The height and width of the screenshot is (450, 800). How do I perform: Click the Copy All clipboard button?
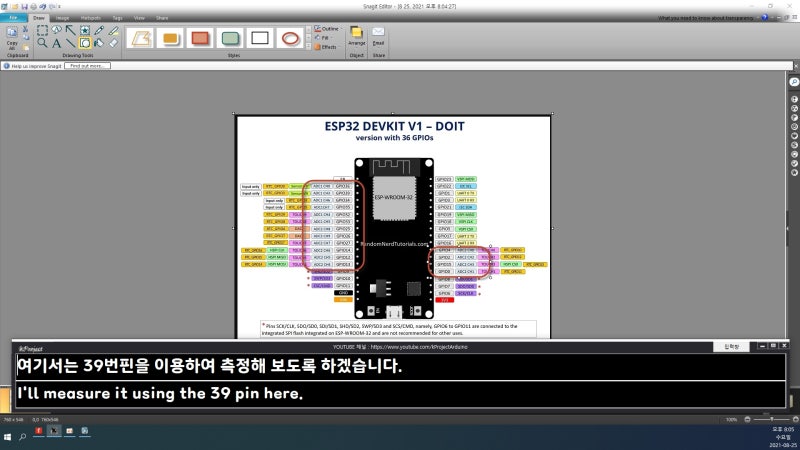point(12,37)
